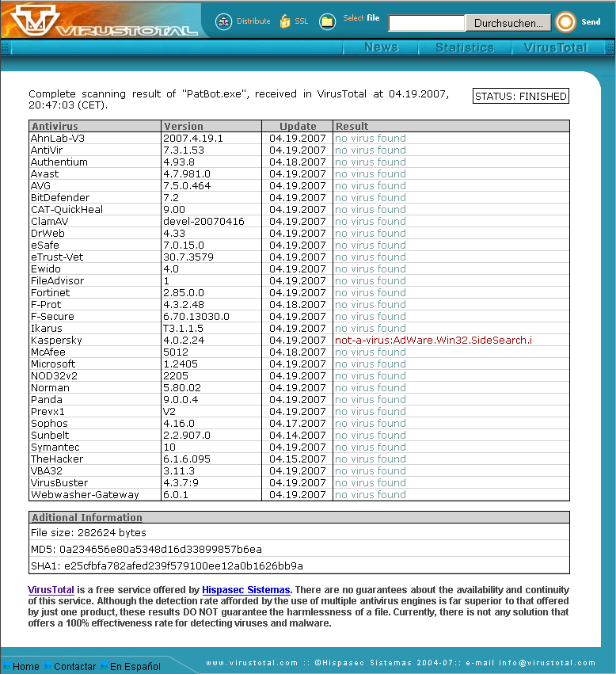Image resolution: width=616 pixels, height=674 pixels.
Task: Click the Select file folder icon
Action: tap(327, 21)
